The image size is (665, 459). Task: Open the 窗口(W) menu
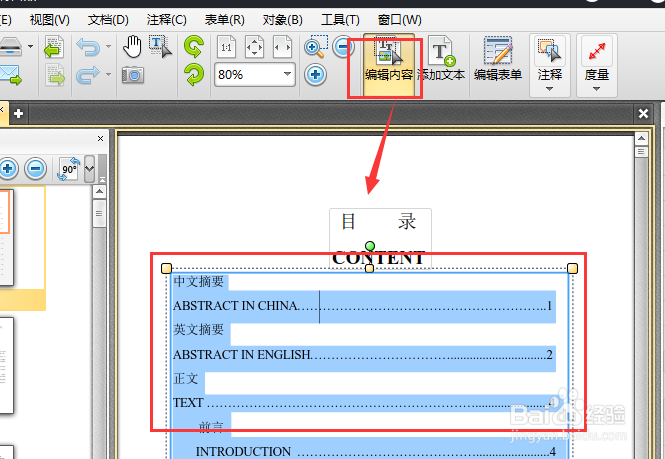pos(400,20)
